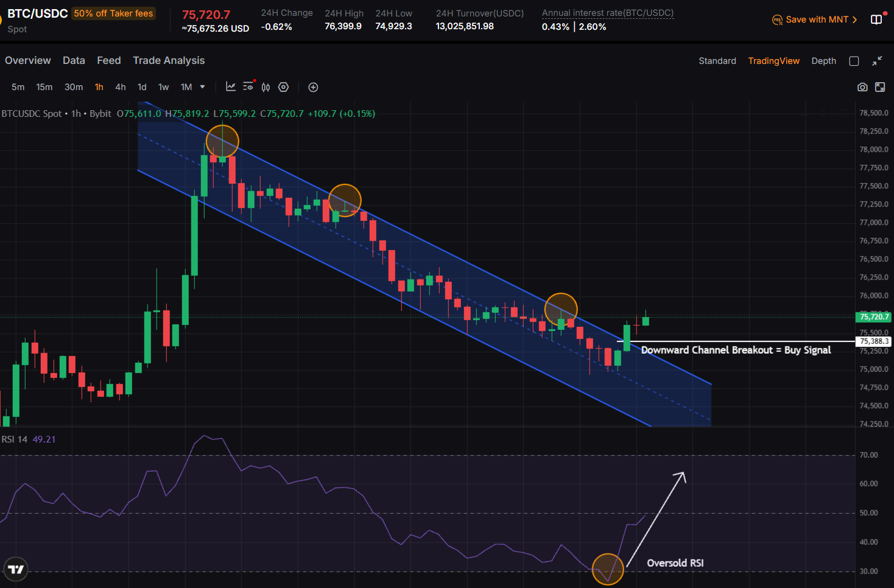Screen dimensions: 894x588
Task: Click the TradingView logo badge
Action: coord(16,569)
